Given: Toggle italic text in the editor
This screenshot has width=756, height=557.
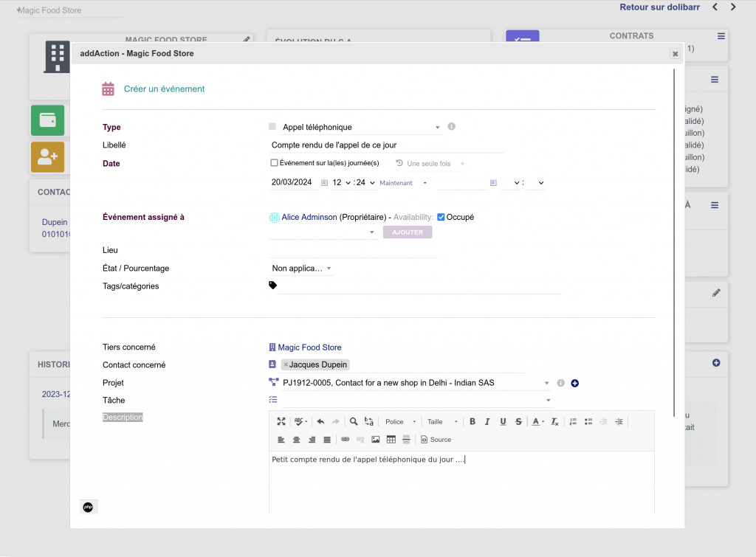Looking at the screenshot, I should 487,422.
